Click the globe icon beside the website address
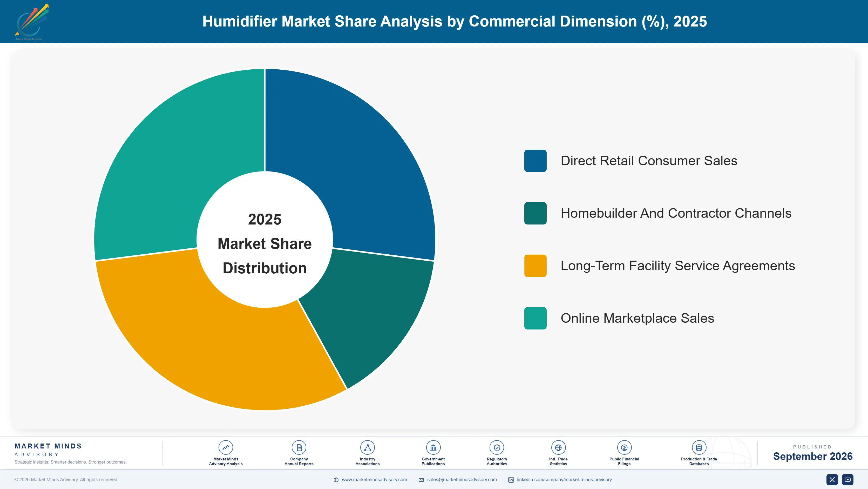 click(x=336, y=480)
